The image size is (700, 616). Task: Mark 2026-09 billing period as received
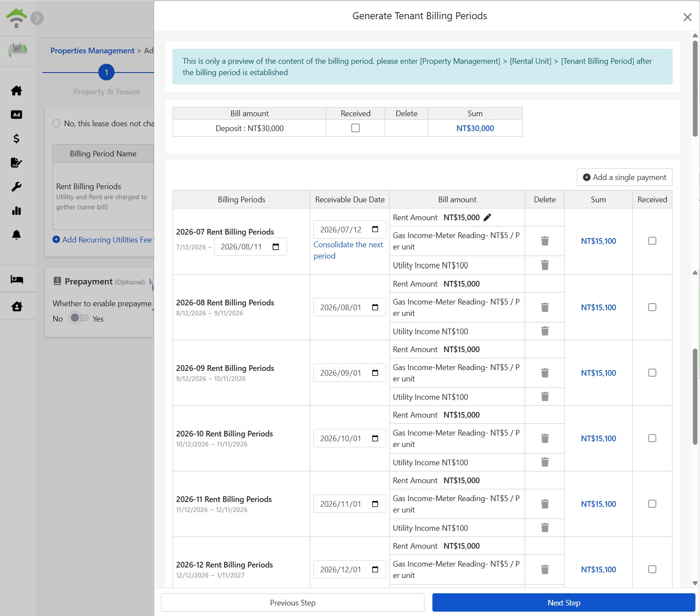pyautogui.click(x=652, y=373)
